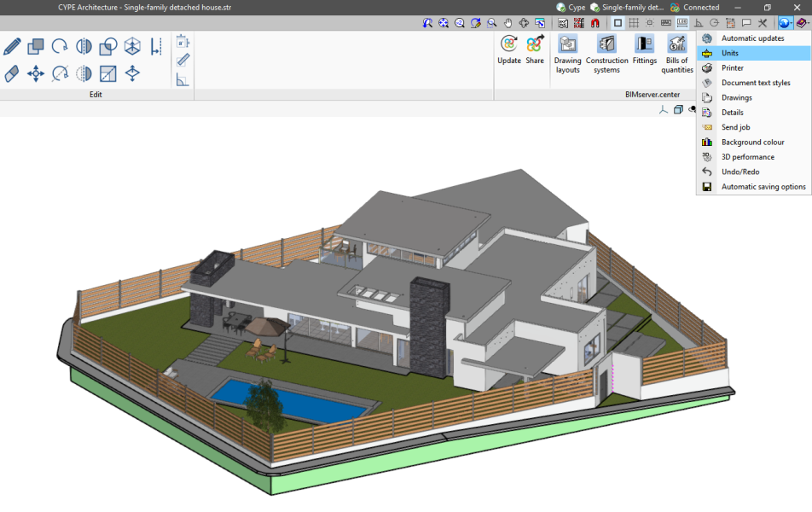The image size is (812, 512).
Task: Toggle the red magnet snap button
Action: click(x=595, y=23)
